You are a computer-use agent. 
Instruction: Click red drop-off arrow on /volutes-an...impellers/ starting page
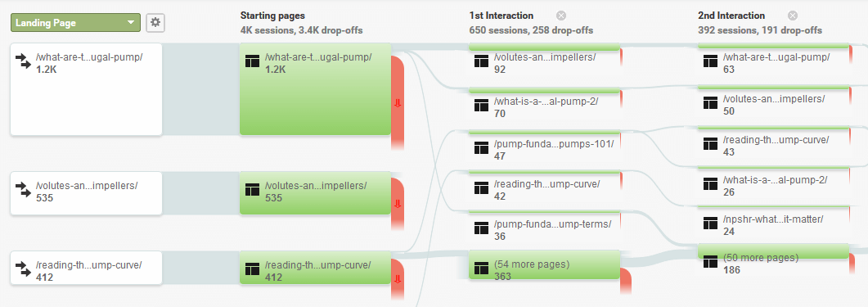pyautogui.click(x=397, y=204)
